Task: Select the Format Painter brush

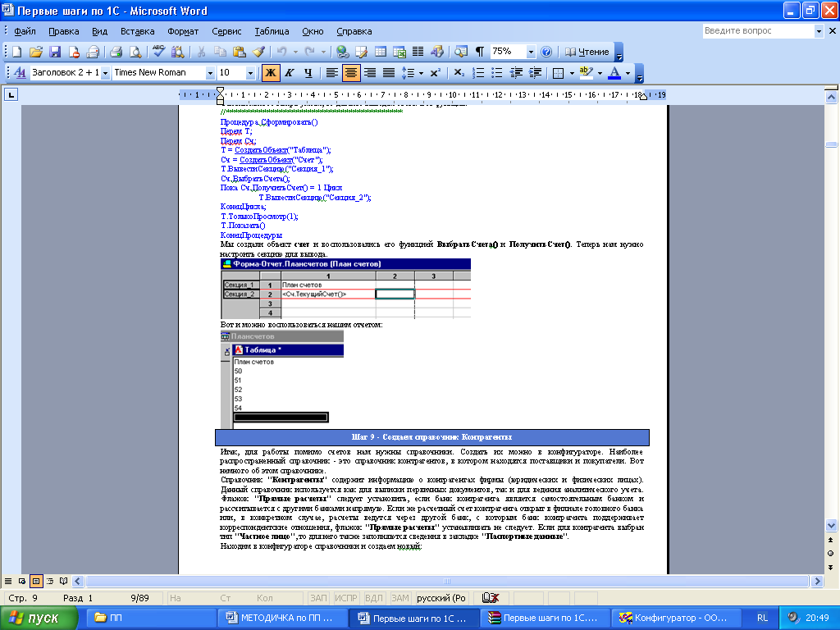Action: (258, 52)
